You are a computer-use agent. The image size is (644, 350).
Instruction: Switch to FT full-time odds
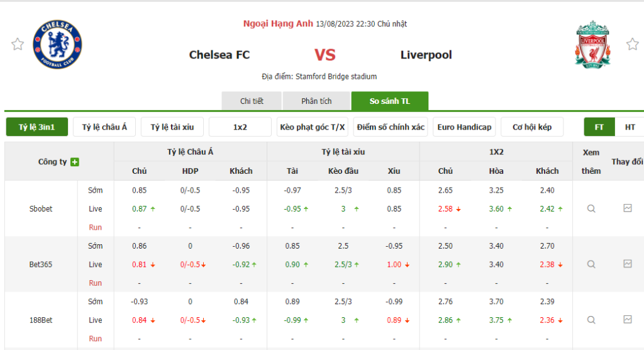coord(599,127)
